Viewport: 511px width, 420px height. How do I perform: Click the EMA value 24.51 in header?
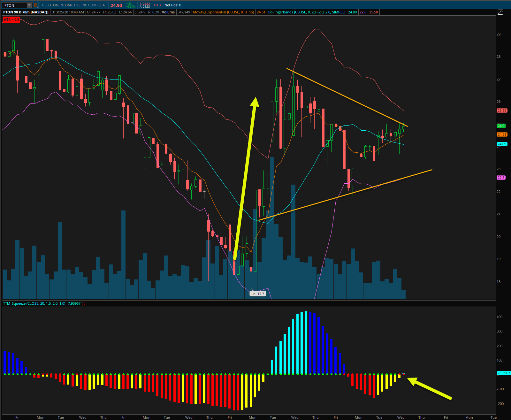[261, 12]
